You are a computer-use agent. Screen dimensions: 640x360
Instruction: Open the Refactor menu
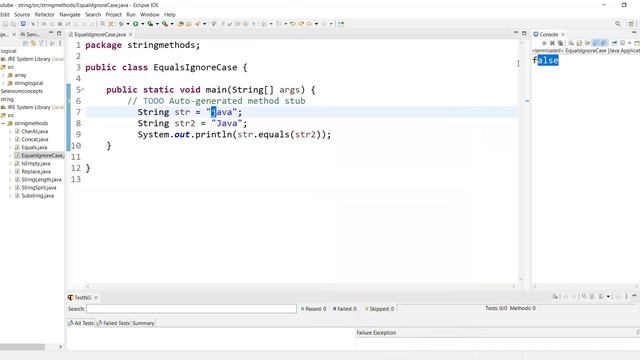tap(44, 14)
